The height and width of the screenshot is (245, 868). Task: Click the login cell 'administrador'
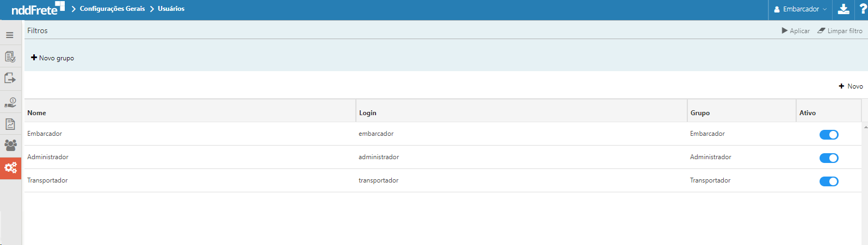point(379,157)
